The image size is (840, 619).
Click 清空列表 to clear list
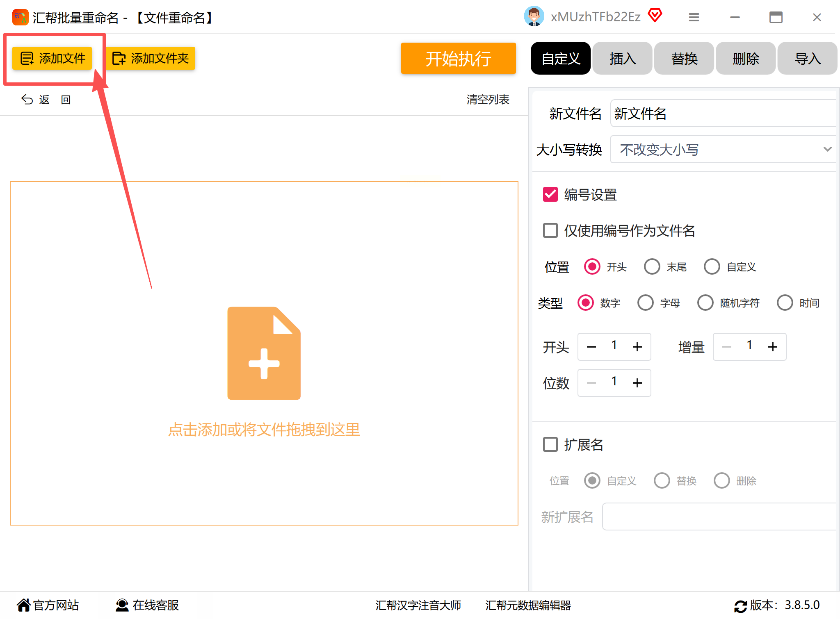pyautogui.click(x=488, y=100)
